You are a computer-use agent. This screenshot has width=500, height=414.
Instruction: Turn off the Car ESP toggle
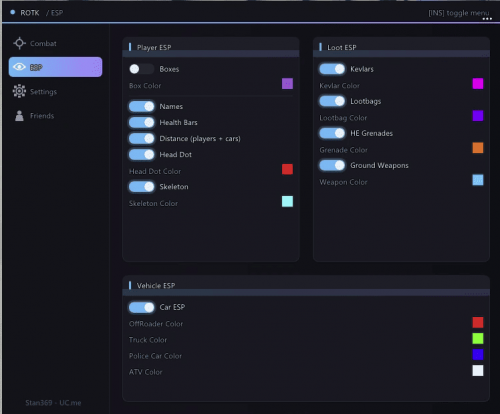point(142,307)
